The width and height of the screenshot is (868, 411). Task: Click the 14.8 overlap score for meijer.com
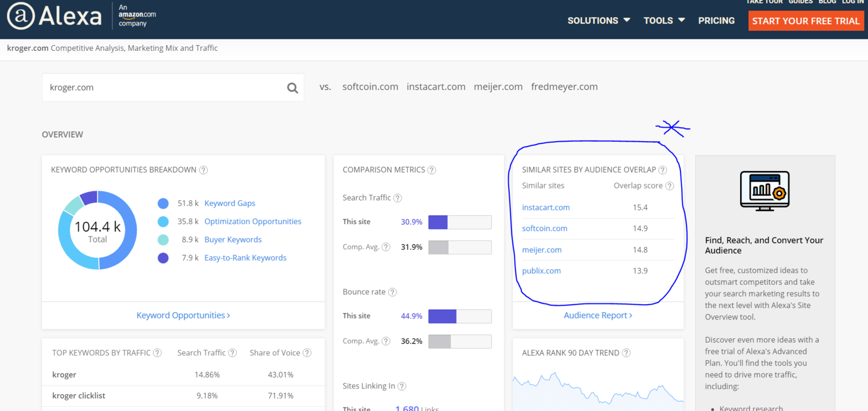point(640,250)
